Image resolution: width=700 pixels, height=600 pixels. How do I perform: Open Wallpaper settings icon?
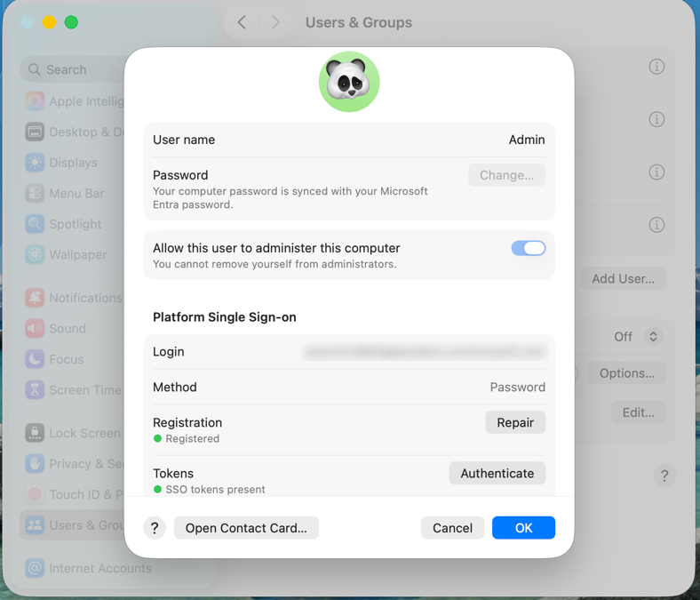pos(35,254)
